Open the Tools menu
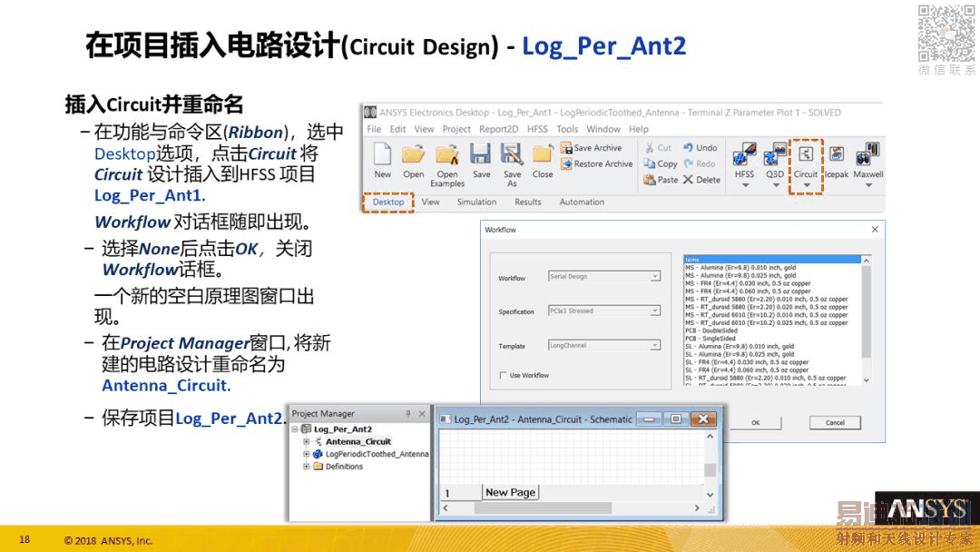This screenshot has height=552, width=980. [567, 129]
